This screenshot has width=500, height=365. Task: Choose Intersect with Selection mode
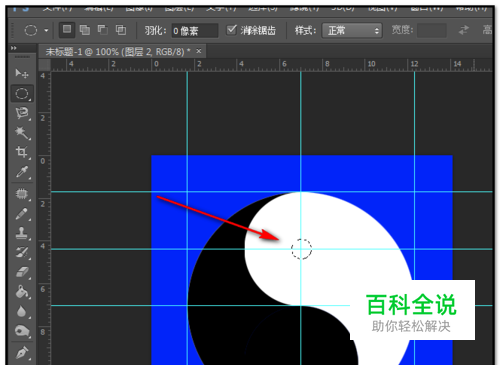tap(121, 30)
